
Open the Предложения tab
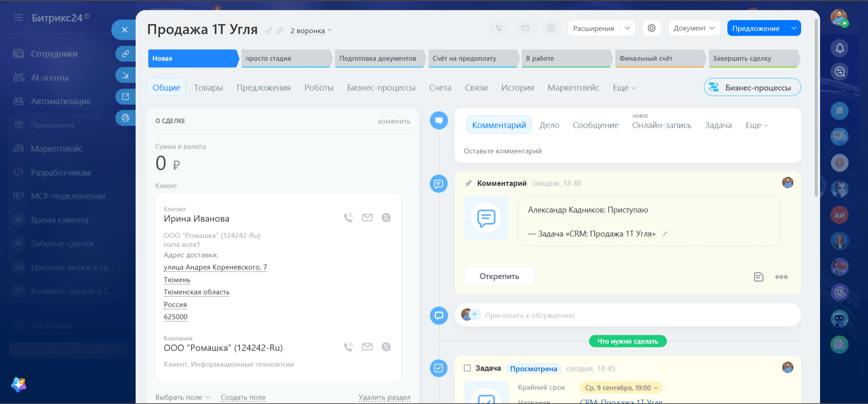tap(264, 88)
